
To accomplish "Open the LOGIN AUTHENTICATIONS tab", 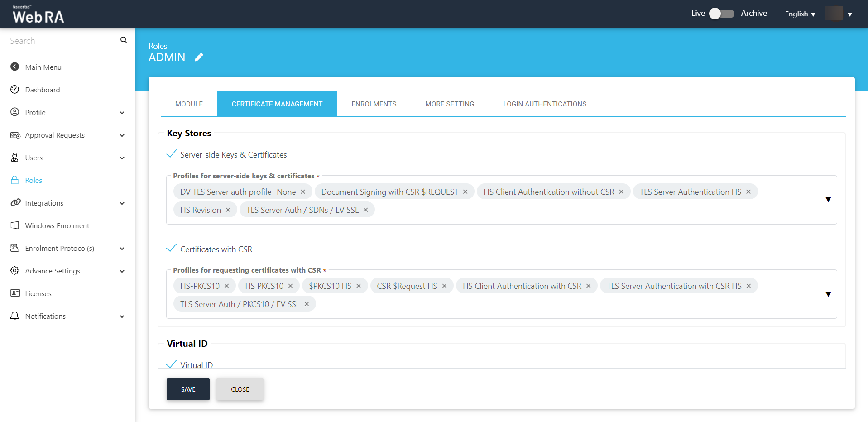I will tap(544, 104).
